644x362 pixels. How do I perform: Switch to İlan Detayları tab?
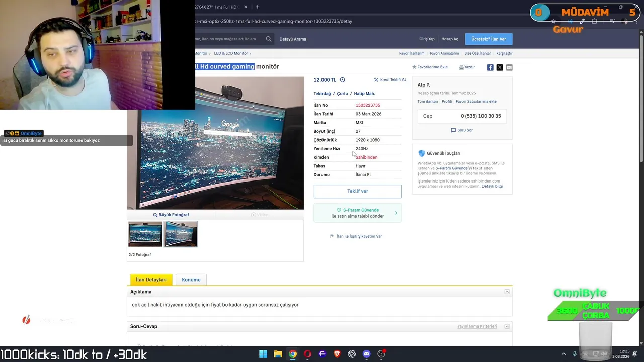point(151,280)
